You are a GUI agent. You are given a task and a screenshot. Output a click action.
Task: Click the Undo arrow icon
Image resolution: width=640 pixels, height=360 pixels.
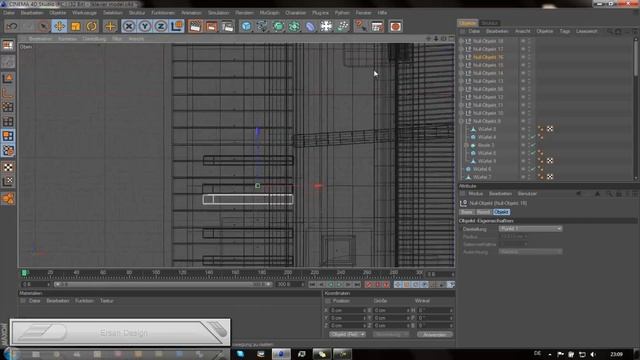[x=12, y=26]
